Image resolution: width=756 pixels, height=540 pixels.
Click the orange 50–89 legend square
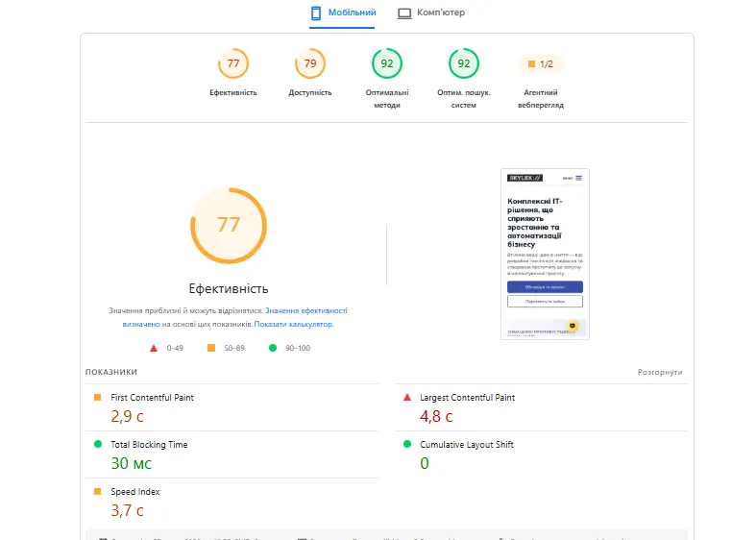211,348
